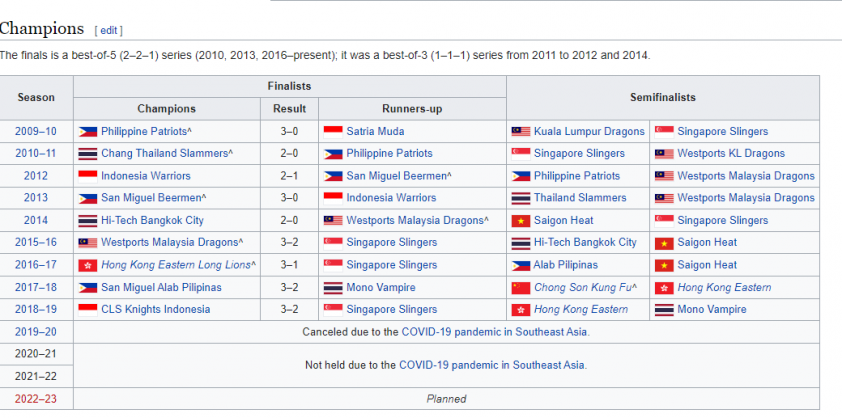
Task: Open the CLS Knights Indonesia link
Action: tap(156, 310)
